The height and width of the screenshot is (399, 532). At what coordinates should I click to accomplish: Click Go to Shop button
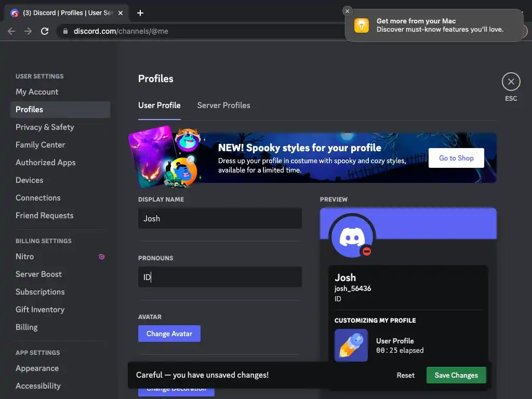[456, 158]
